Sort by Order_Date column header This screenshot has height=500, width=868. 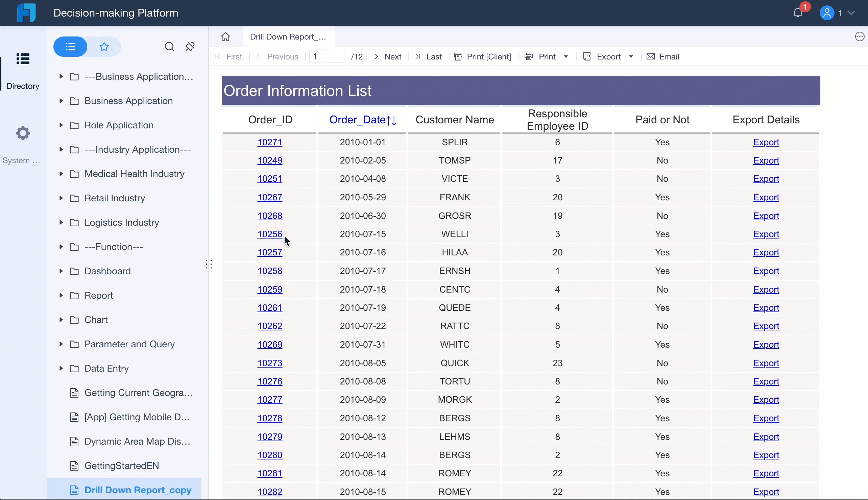[x=363, y=120]
